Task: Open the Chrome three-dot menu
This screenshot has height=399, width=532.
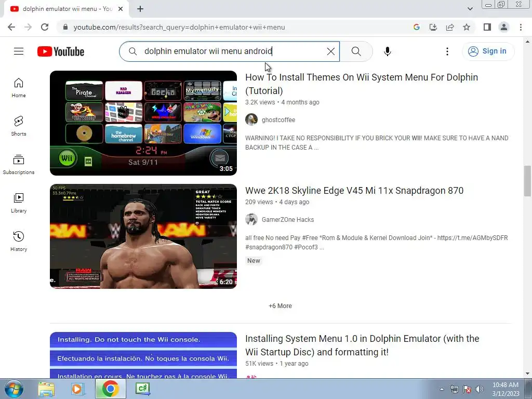Action: pos(521,27)
